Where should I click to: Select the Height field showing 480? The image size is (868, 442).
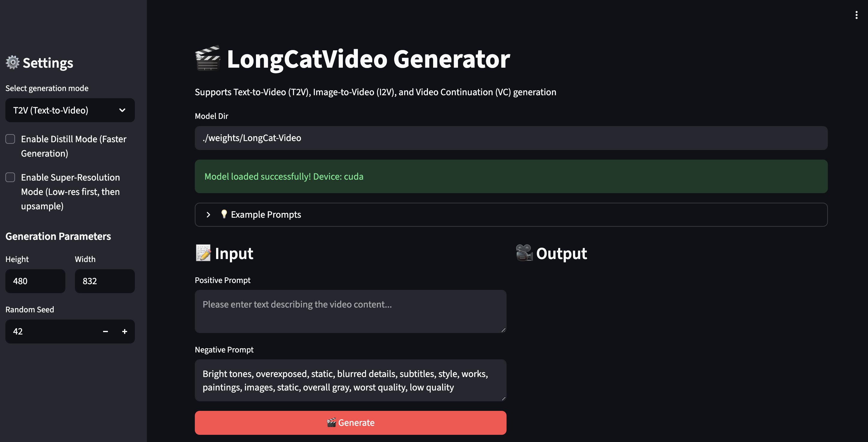point(35,281)
